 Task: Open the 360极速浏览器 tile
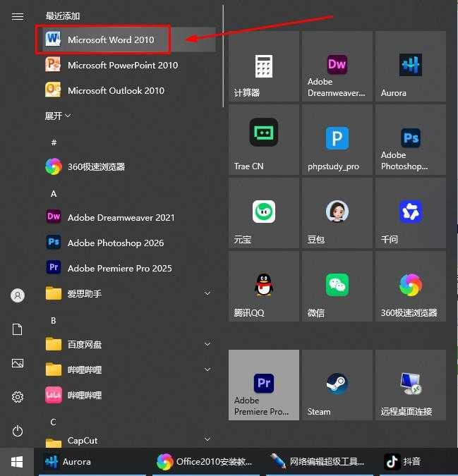click(411, 286)
